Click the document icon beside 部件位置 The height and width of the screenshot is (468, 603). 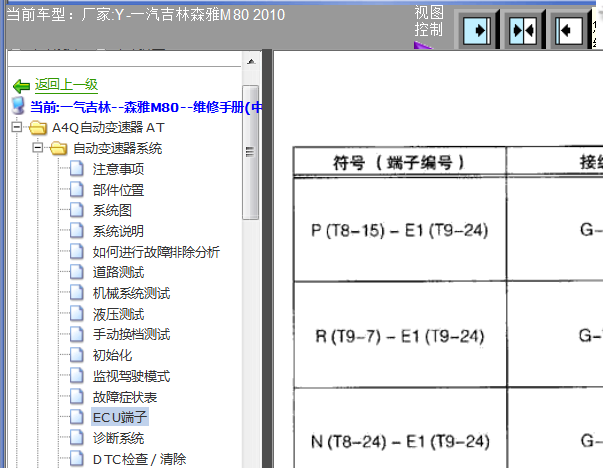(x=77, y=189)
